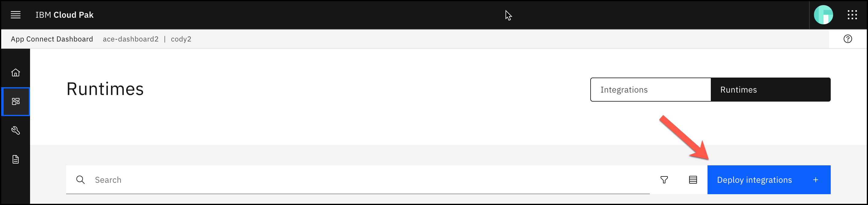Expand the Deploy integrations plus dropdown
868x205 pixels.
(x=815, y=180)
